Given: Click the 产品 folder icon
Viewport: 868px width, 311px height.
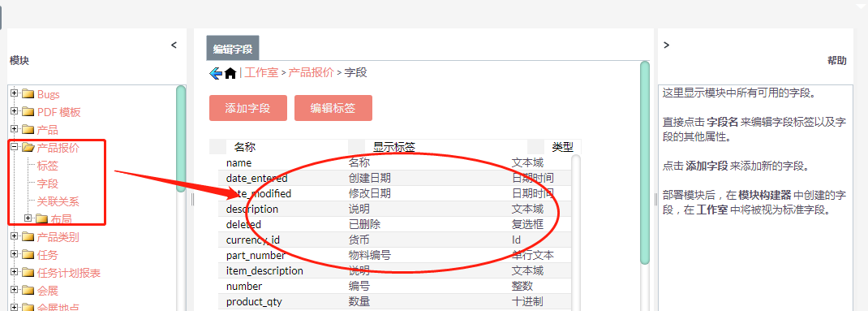Looking at the screenshot, I should tap(28, 130).
